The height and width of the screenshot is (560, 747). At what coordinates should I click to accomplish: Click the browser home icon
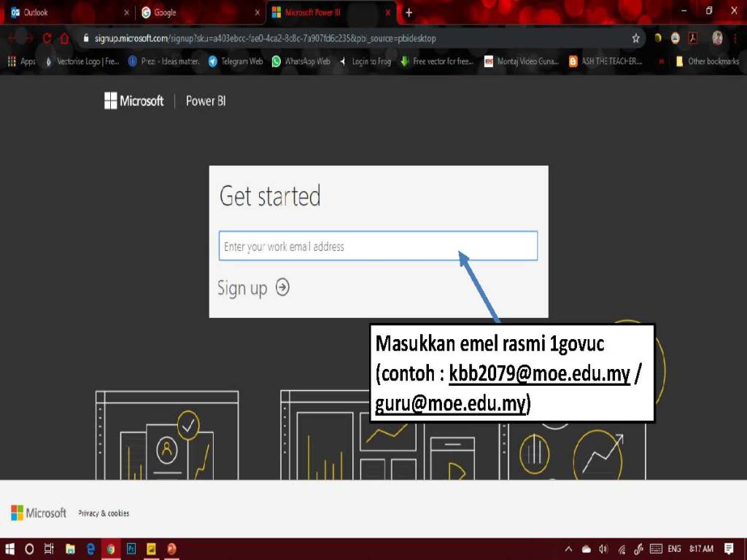pyautogui.click(x=64, y=38)
